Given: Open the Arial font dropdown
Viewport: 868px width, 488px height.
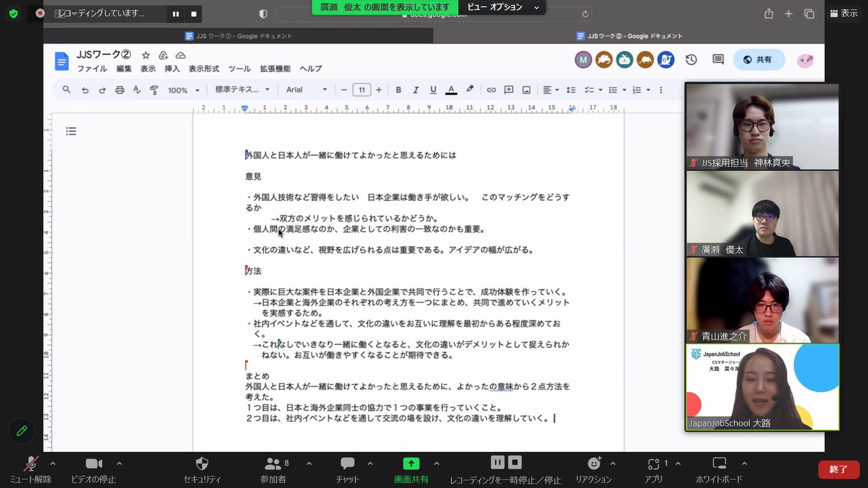Looking at the screenshot, I should coord(306,90).
